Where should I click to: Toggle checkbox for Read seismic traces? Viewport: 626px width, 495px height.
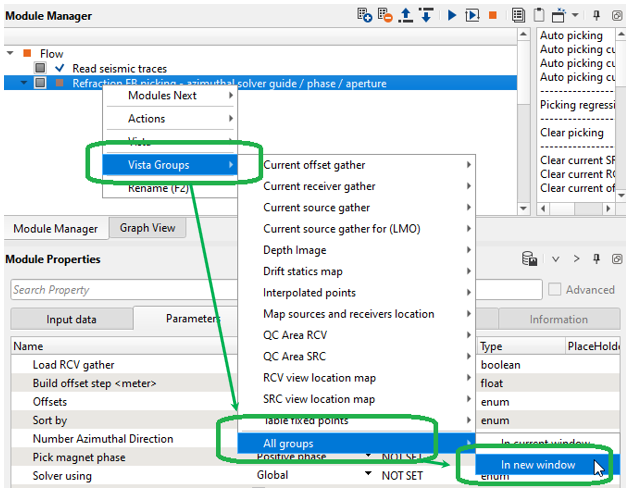pyautogui.click(x=40, y=68)
